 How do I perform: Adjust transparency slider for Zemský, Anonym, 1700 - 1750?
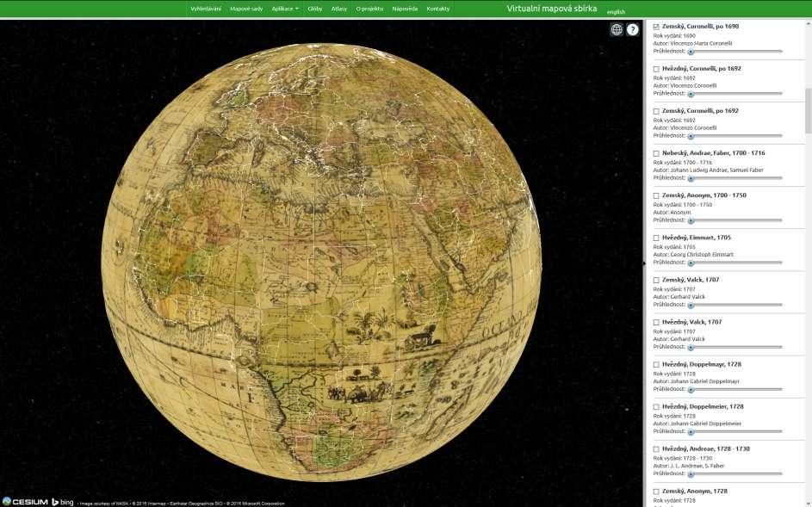735,220
